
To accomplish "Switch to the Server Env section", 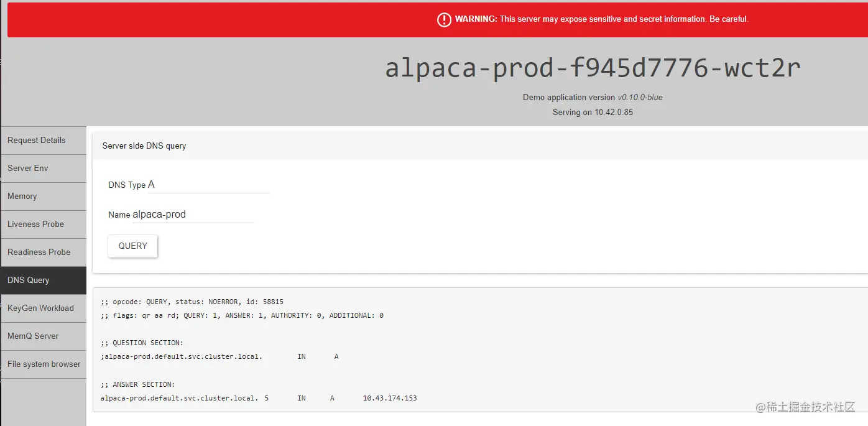I will point(28,168).
